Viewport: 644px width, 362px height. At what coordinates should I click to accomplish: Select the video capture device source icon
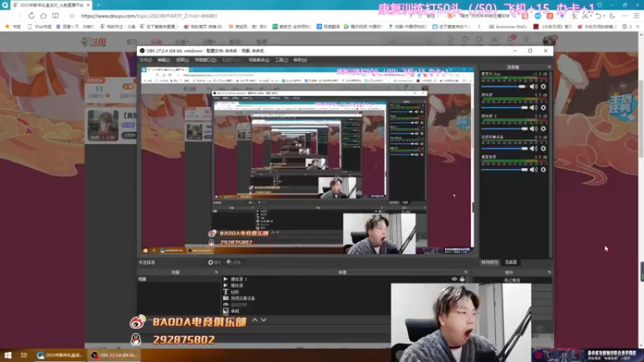coord(225,298)
